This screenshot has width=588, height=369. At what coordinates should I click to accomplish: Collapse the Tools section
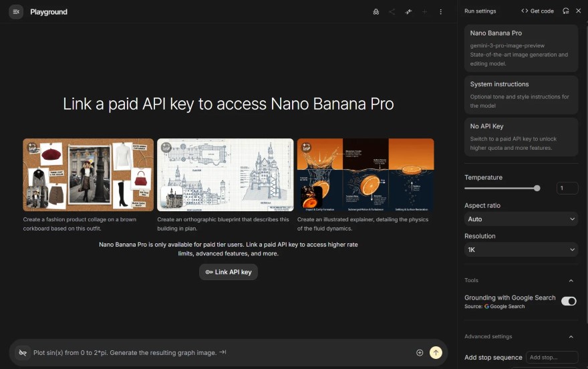[571, 281]
